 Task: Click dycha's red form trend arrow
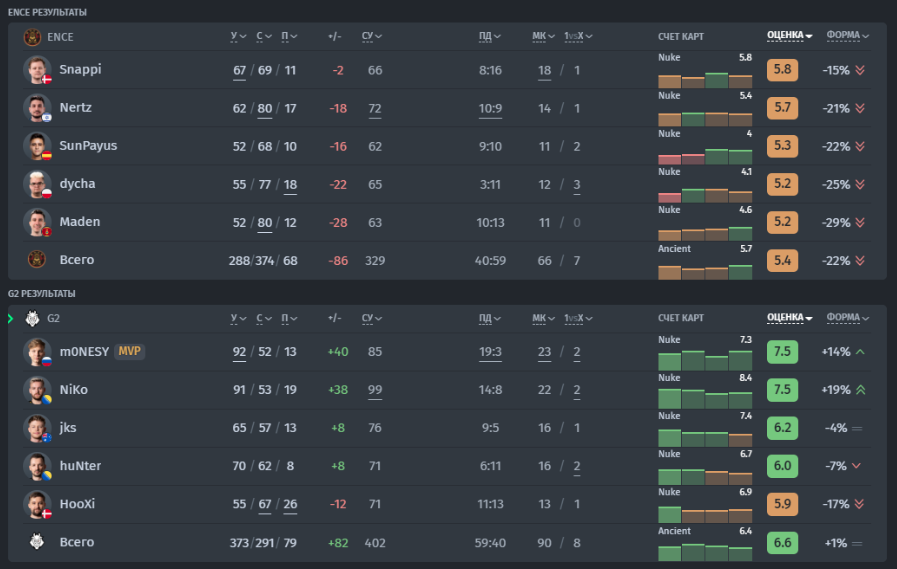[860, 184]
